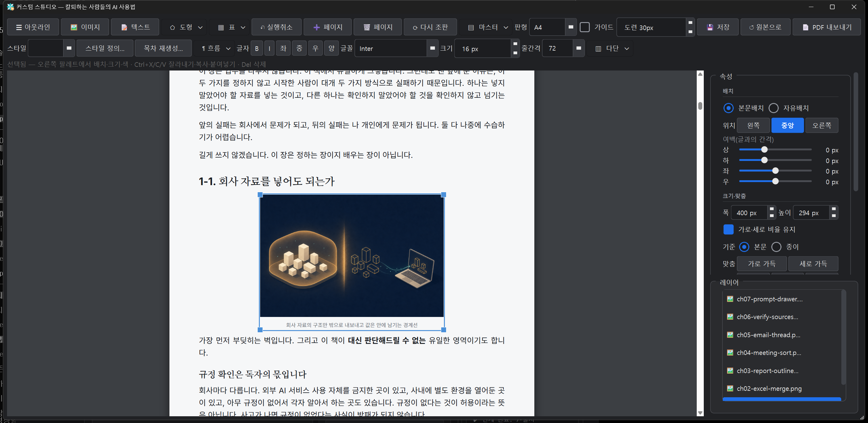Delete page with trash 페이지 button
The height and width of the screenshot is (423, 868).
pos(377,27)
